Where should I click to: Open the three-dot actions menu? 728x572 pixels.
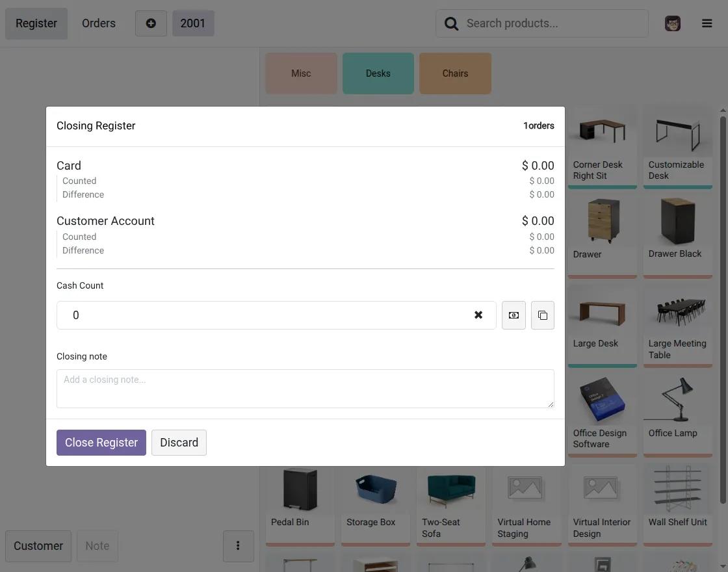[238, 546]
